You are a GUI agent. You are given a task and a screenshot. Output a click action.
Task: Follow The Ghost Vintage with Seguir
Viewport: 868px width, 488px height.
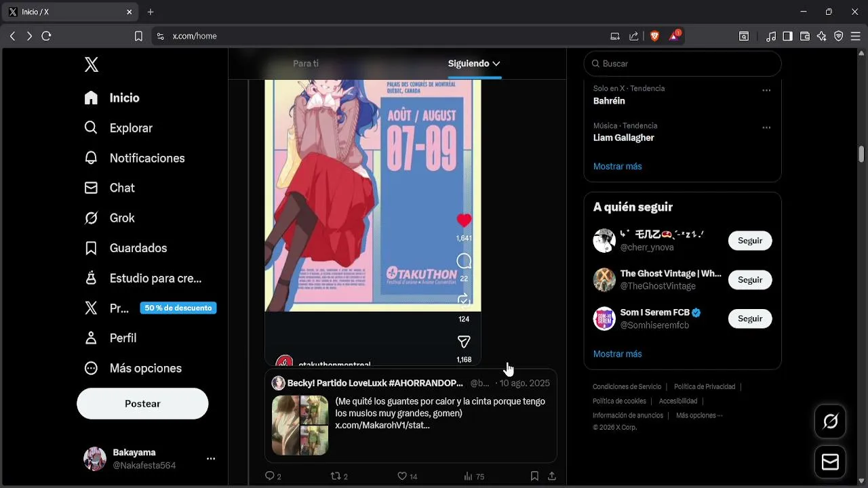pos(750,280)
